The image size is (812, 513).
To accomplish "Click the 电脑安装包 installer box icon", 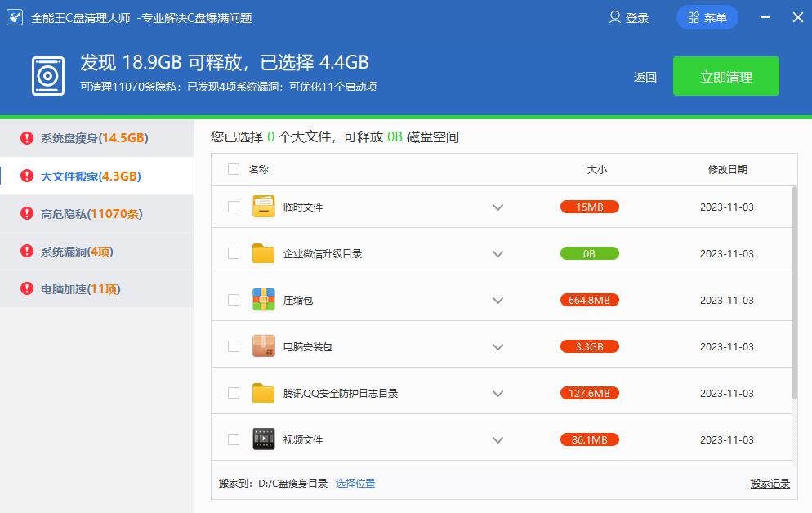I will click(x=263, y=346).
